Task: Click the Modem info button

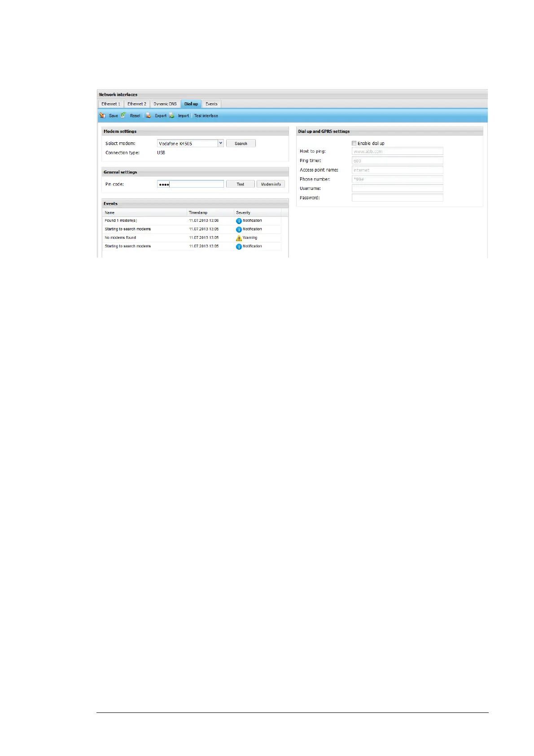Action: (x=271, y=184)
